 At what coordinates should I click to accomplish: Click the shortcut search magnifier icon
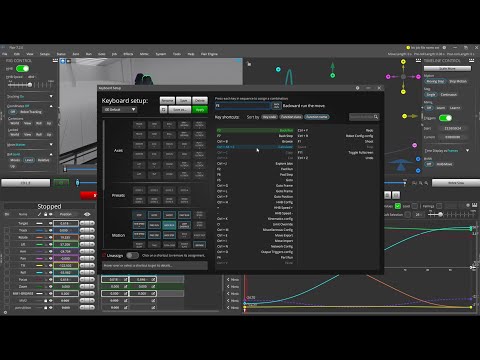376,117
